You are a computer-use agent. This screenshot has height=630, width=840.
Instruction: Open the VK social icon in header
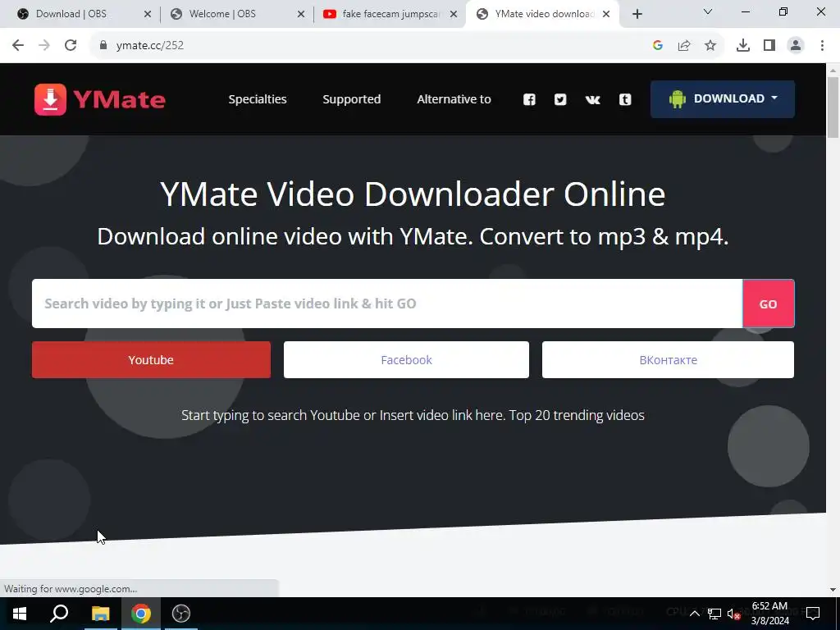click(592, 99)
